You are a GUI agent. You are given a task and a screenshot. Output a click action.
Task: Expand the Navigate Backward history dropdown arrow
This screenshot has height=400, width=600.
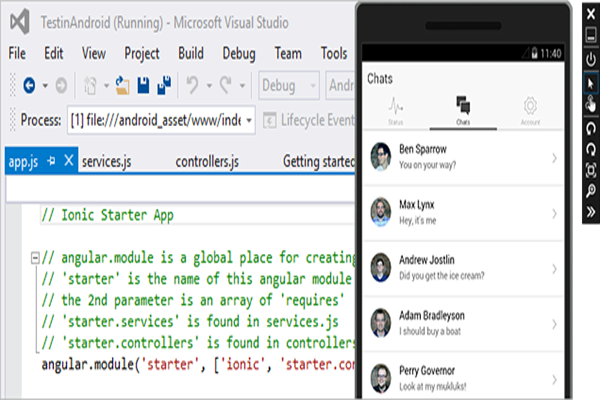(x=45, y=85)
